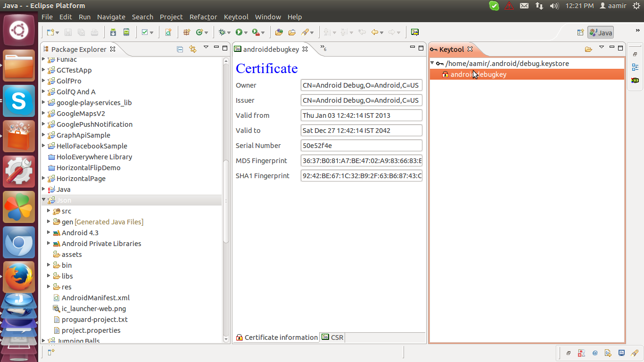
Task: Click the Back navigation yellow arrow
Action: click(374, 32)
